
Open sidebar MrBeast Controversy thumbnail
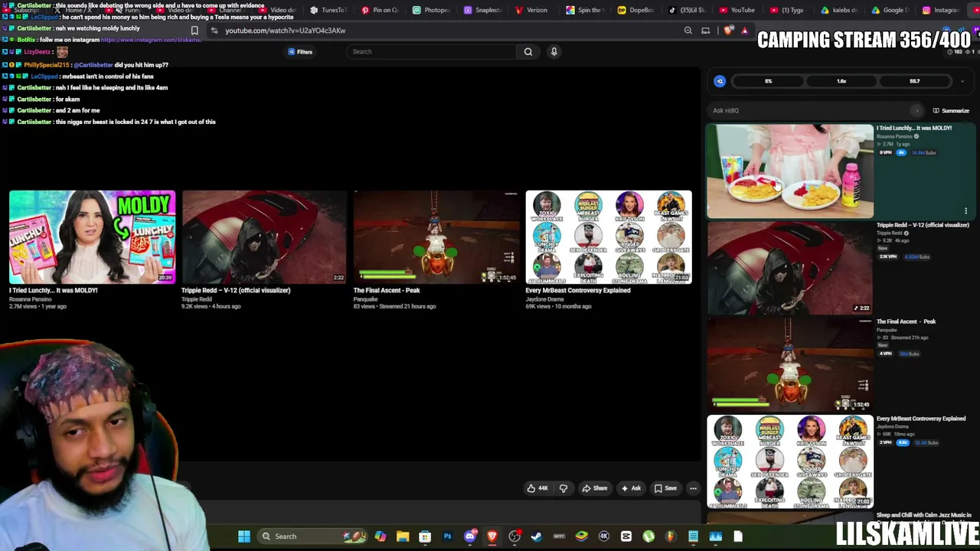789,461
